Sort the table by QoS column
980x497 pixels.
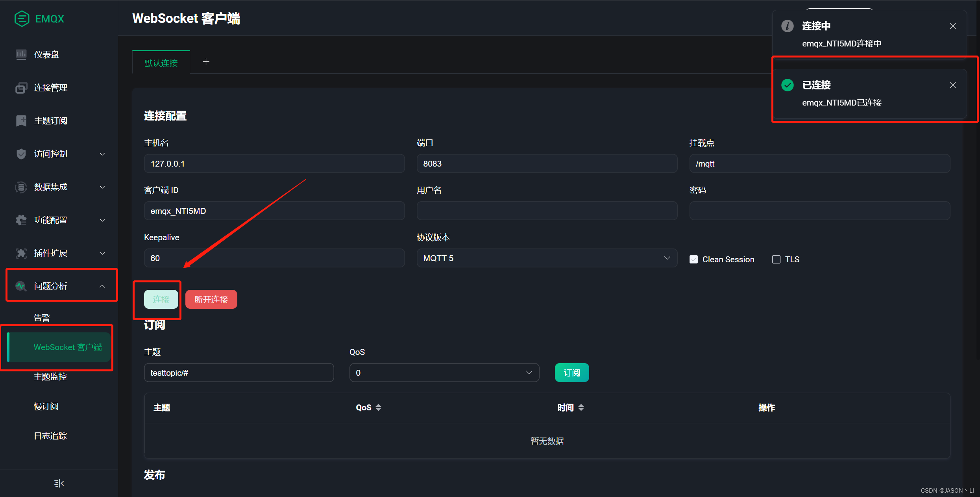(x=378, y=408)
